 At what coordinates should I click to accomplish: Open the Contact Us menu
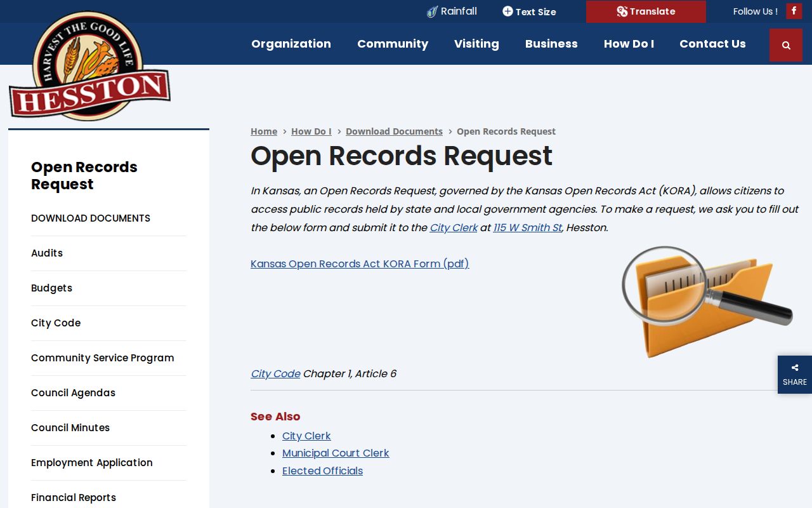(712, 44)
